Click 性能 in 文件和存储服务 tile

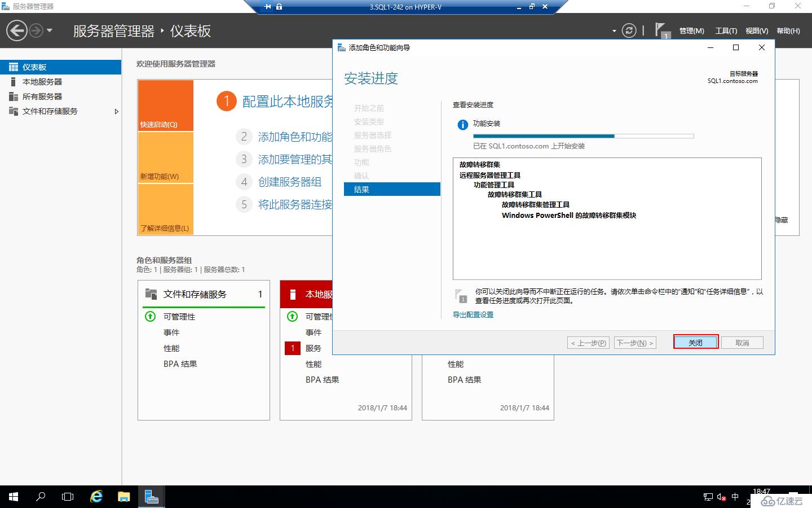[x=171, y=348]
